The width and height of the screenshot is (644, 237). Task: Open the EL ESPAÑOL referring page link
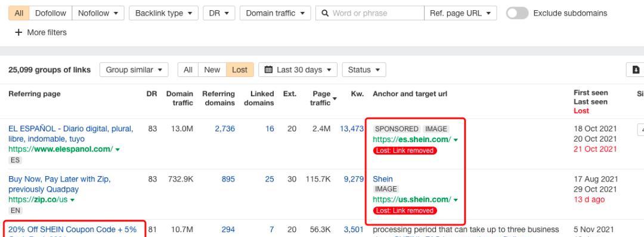pyautogui.click(x=70, y=134)
